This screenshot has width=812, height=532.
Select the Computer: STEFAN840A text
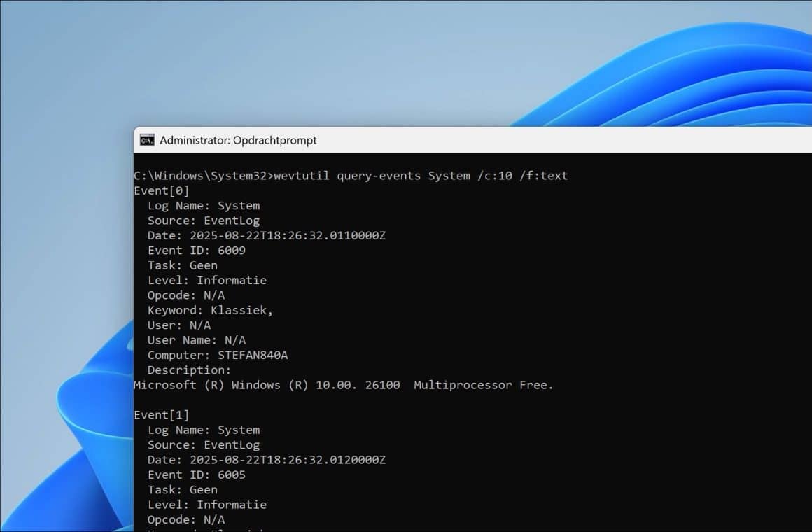click(218, 355)
